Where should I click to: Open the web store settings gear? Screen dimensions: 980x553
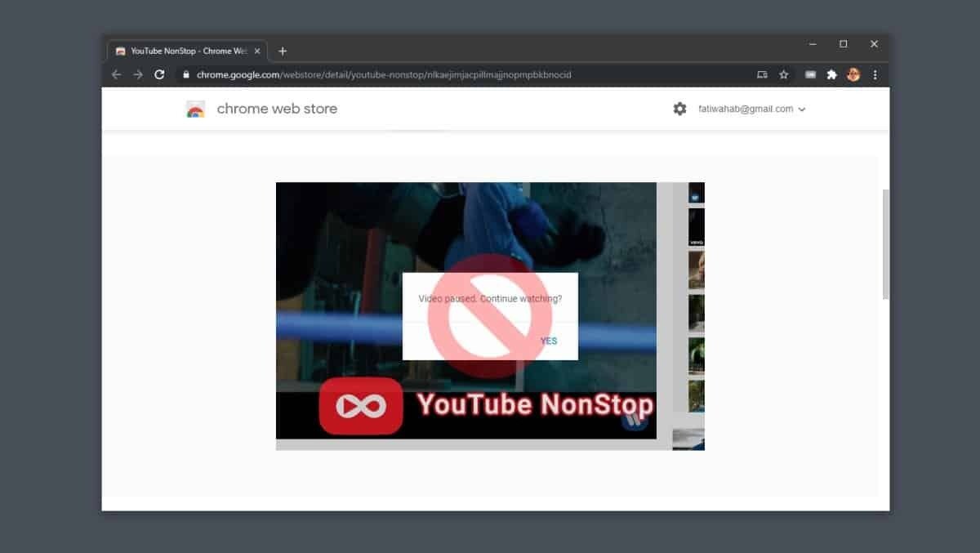tap(679, 108)
